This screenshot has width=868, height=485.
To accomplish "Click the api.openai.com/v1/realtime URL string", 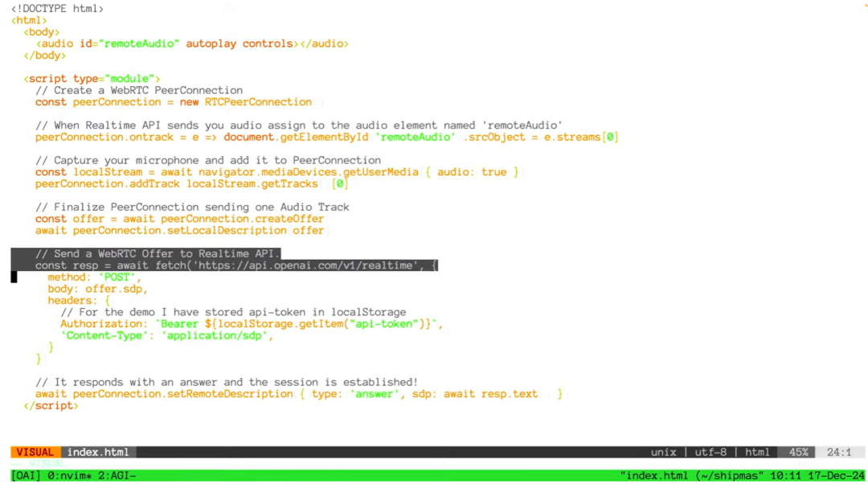I will 305,265.
